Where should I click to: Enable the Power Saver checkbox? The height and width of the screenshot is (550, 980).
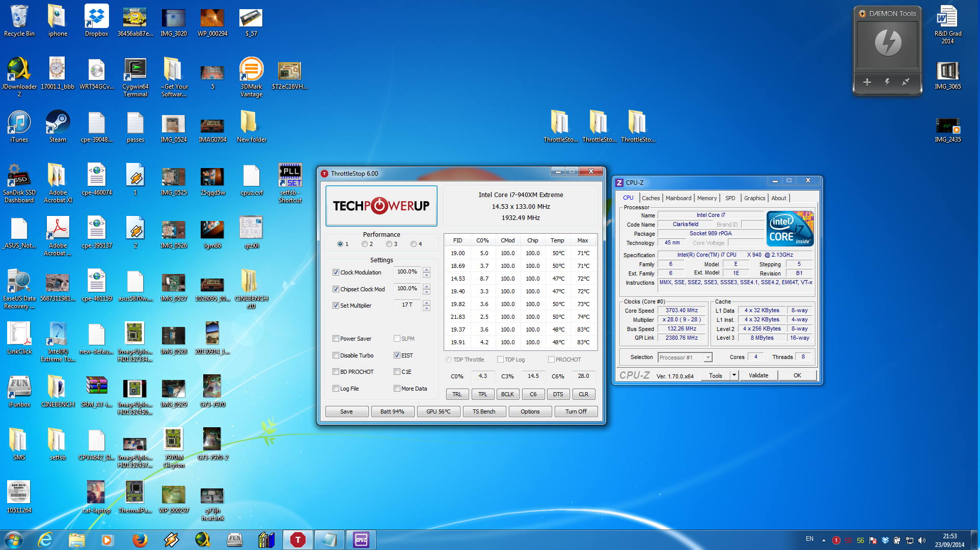[336, 339]
